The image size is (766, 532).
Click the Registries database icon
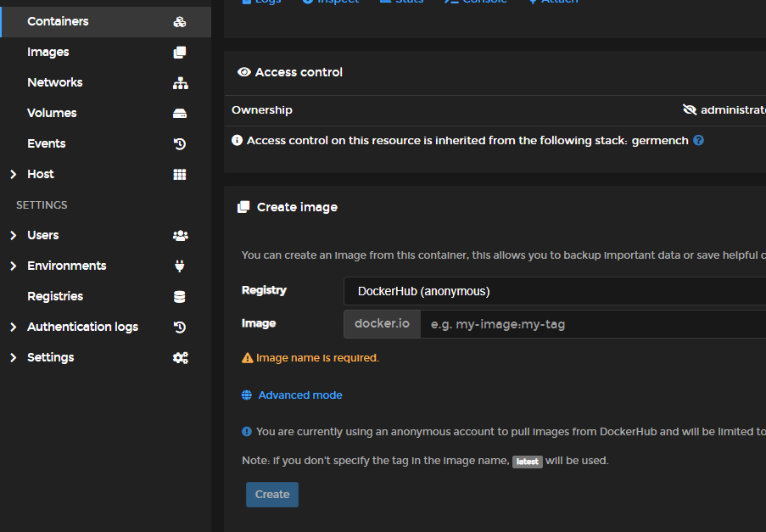(x=180, y=296)
